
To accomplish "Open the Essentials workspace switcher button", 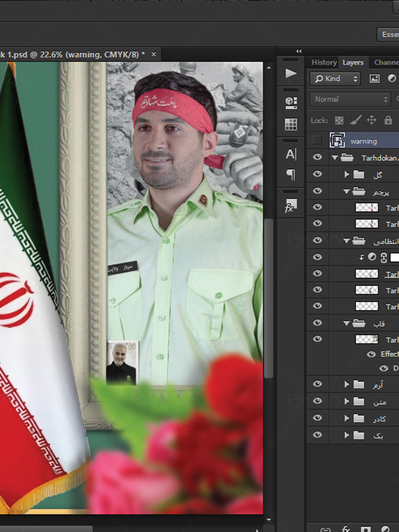I will click(388, 35).
